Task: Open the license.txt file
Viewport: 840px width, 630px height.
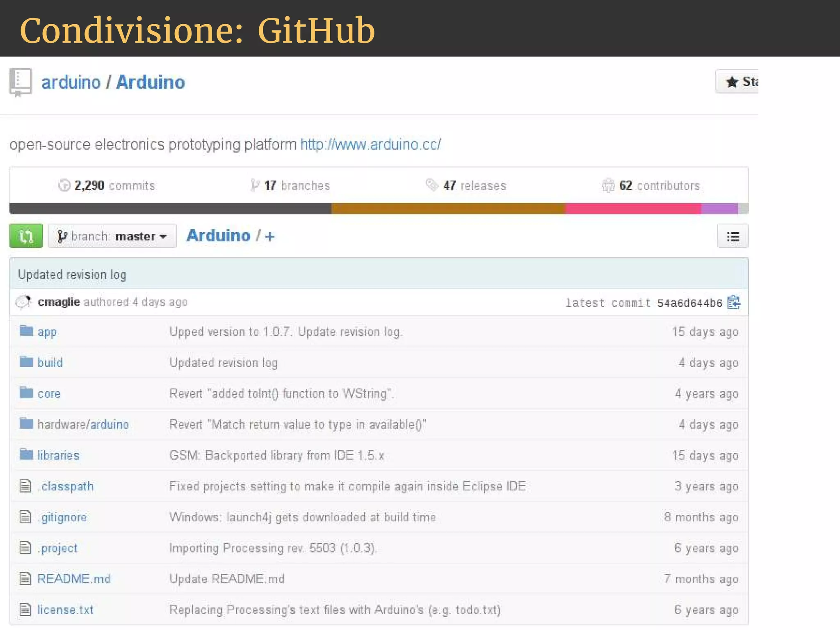Action: [x=65, y=610]
